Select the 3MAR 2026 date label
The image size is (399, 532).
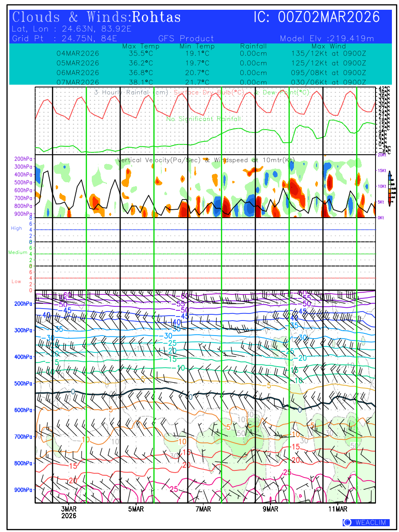click(x=69, y=512)
